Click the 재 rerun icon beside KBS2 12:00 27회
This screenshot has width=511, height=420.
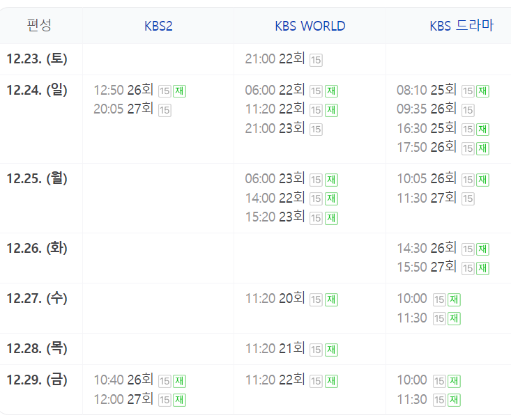[x=179, y=400]
